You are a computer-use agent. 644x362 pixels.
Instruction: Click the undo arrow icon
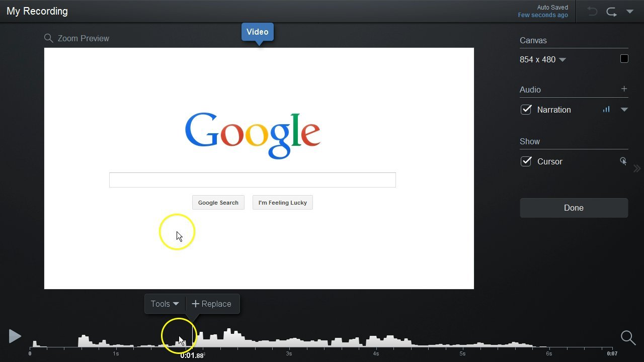592,12
